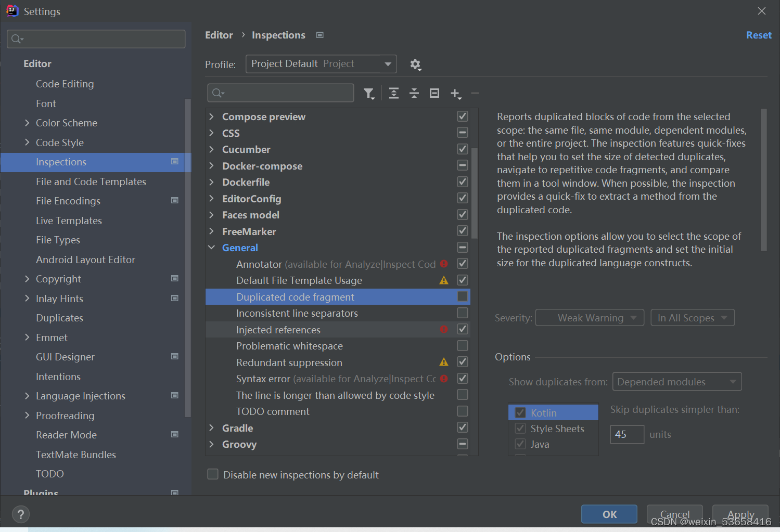The height and width of the screenshot is (532, 780).
Task: Click project icon on selected Inspections item
Action: [x=175, y=161]
